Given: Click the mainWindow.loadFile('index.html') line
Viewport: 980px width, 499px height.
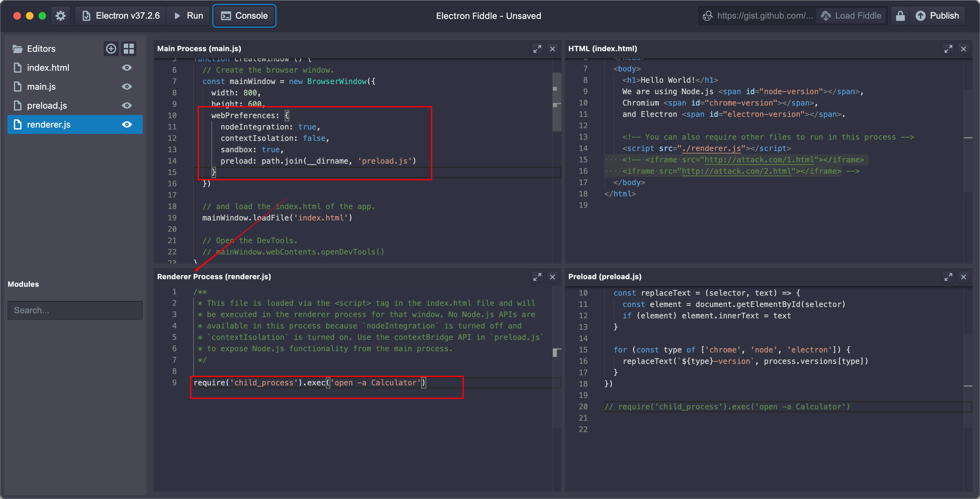Looking at the screenshot, I should [x=277, y=218].
